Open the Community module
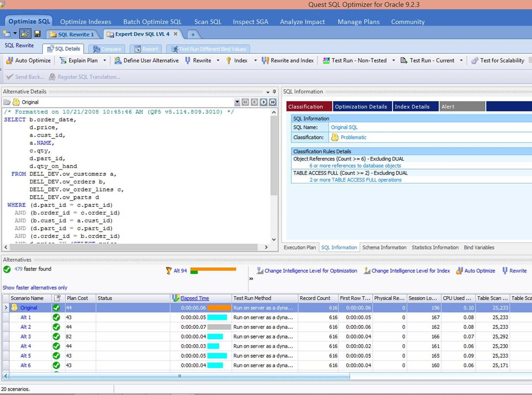The height and width of the screenshot is (395, 532). pos(408,22)
